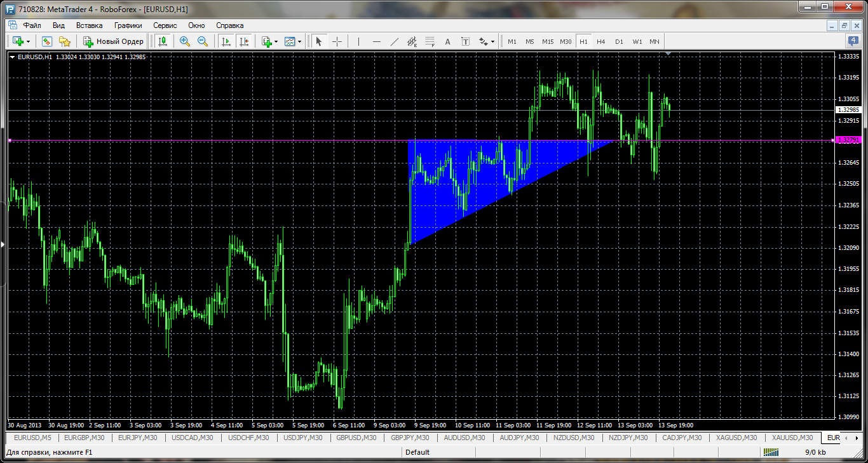Switch to the USDJPY,M30 chart tab
The width and height of the screenshot is (868, 463).
(x=302, y=438)
